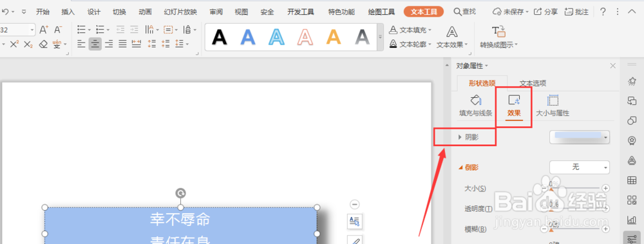Open the 绘图工具 ribbon tab
Viewport: 644px width, 244px height.
[381, 12]
